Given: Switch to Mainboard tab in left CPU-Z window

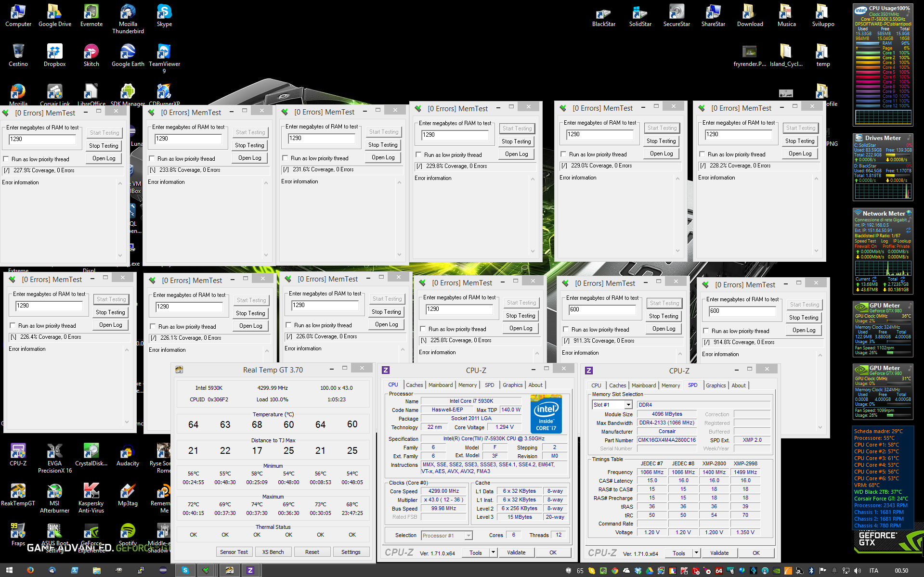Looking at the screenshot, I should point(441,385).
